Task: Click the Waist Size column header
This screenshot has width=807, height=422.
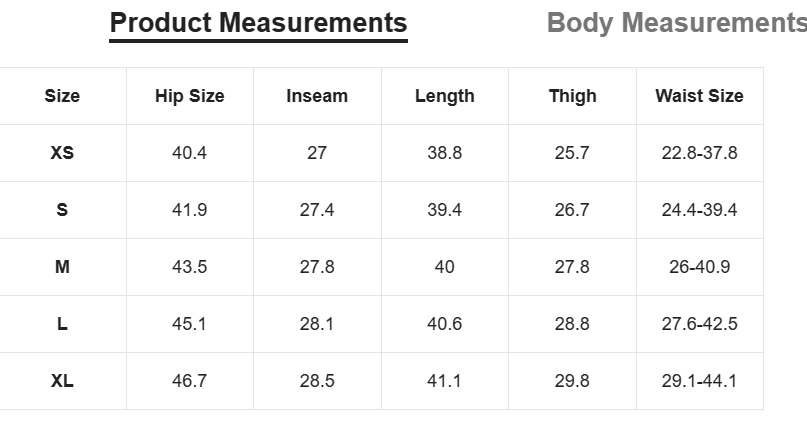Action: 699,96
